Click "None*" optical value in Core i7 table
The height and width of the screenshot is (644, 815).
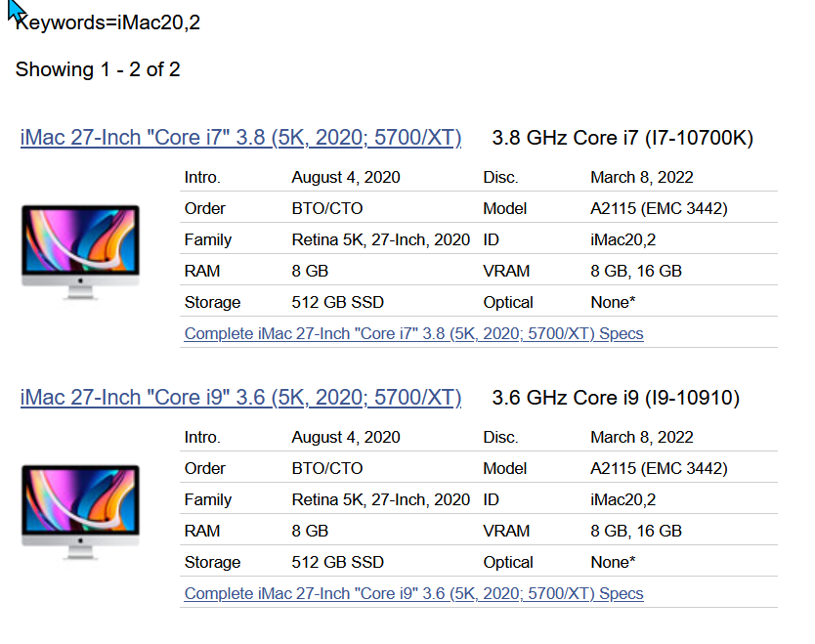613,302
